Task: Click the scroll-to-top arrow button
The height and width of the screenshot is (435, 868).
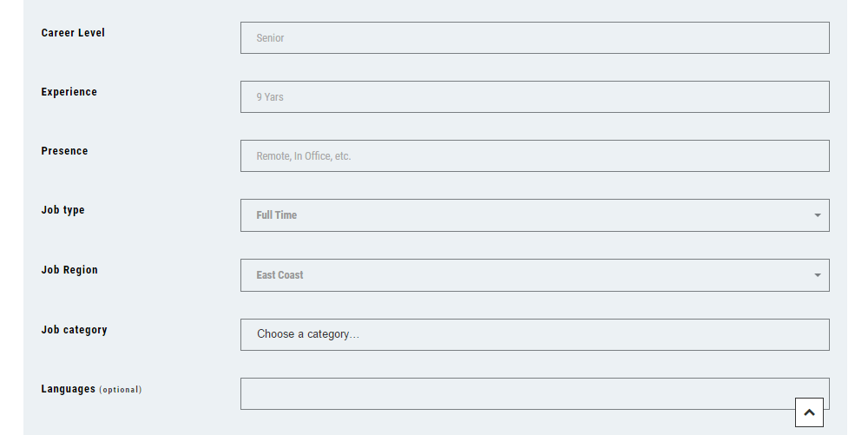Action: click(x=809, y=412)
